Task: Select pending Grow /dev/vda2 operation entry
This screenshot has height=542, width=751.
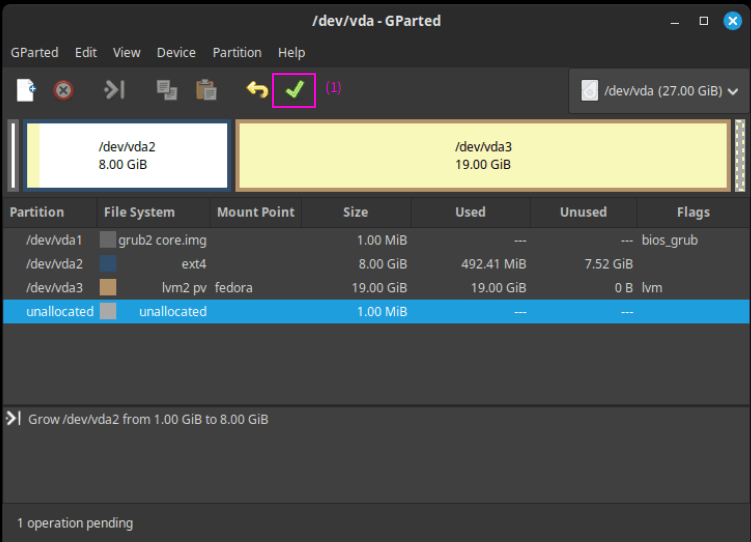Action: coord(148,419)
